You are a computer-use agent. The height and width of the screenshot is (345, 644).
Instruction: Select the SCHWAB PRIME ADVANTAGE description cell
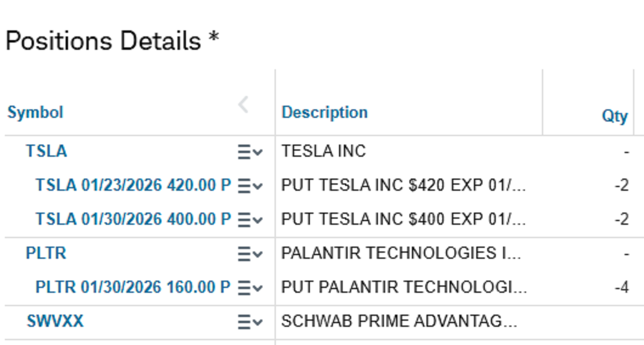(x=399, y=321)
